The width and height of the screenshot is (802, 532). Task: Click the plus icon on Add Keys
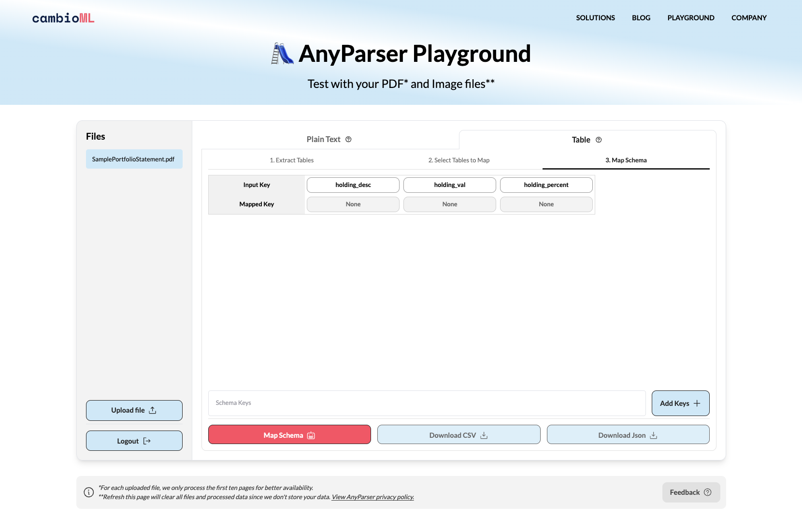pyautogui.click(x=697, y=403)
